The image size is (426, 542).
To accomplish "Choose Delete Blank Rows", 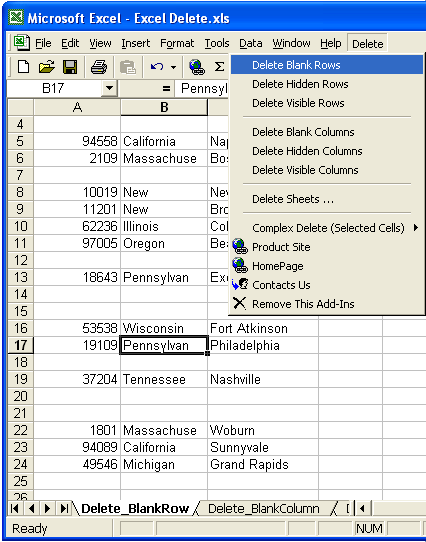I will 326,65.
